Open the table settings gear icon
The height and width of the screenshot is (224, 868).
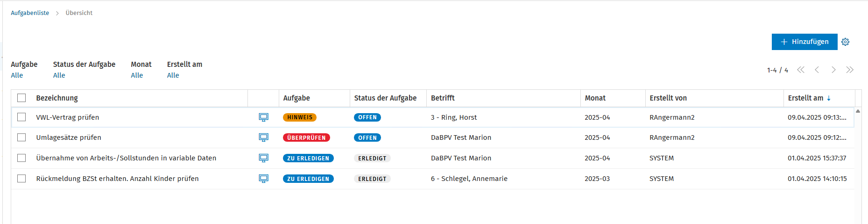(845, 42)
